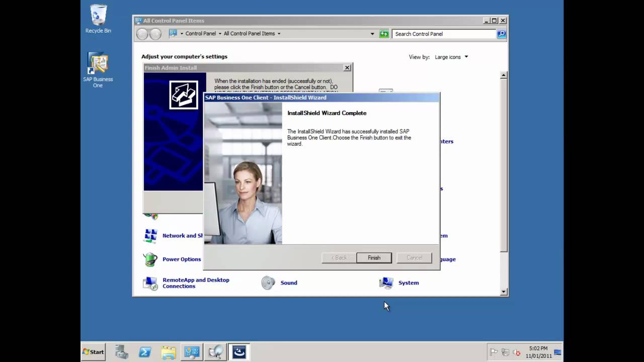644x362 pixels.
Task: Click the RemoteApp and Desktop Connections icon
Action: 150,283
